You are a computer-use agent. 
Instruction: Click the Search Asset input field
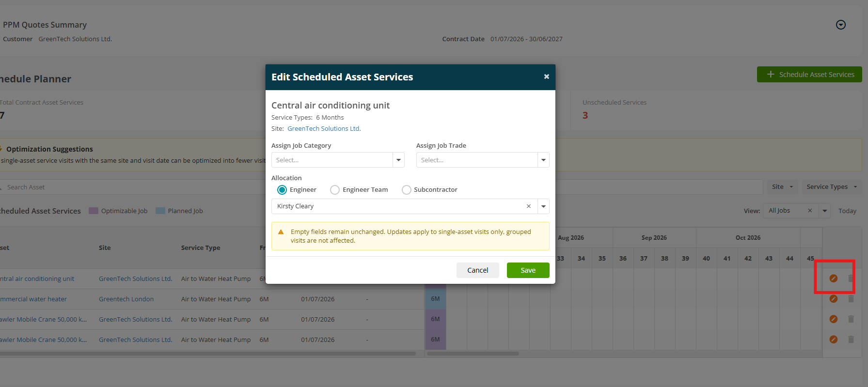point(131,187)
